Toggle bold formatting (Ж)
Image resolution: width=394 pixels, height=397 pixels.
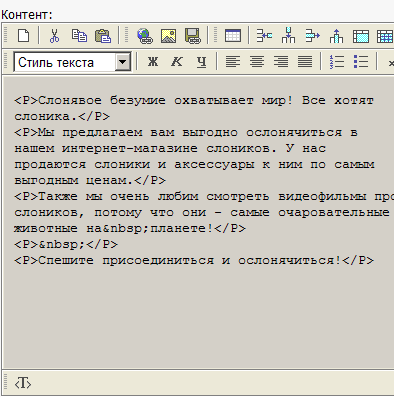click(x=153, y=61)
